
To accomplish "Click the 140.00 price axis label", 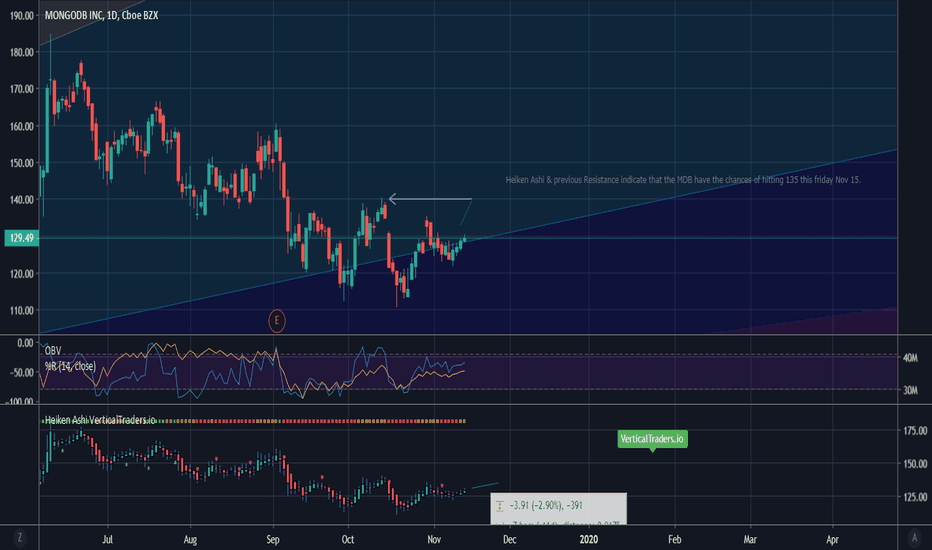I will click(x=22, y=200).
